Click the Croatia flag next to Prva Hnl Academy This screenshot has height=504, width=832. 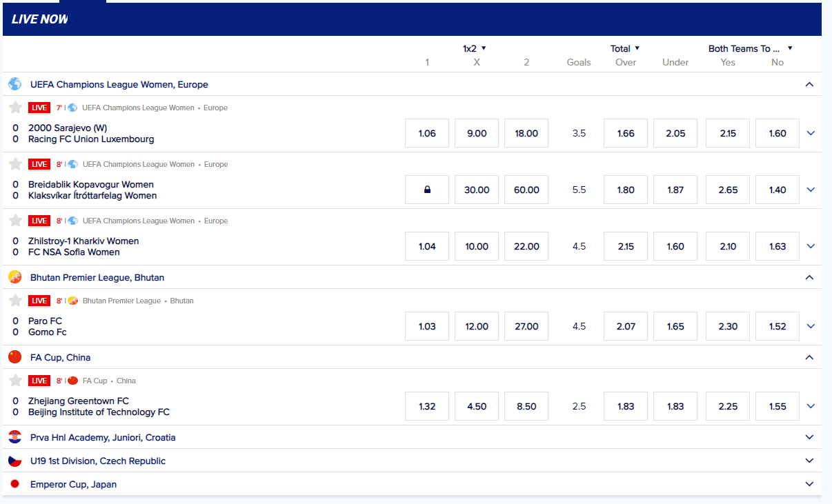coord(15,437)
